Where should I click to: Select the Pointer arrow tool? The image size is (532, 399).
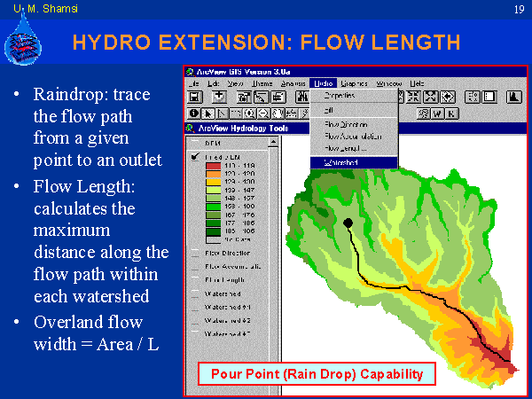[207, 113]
